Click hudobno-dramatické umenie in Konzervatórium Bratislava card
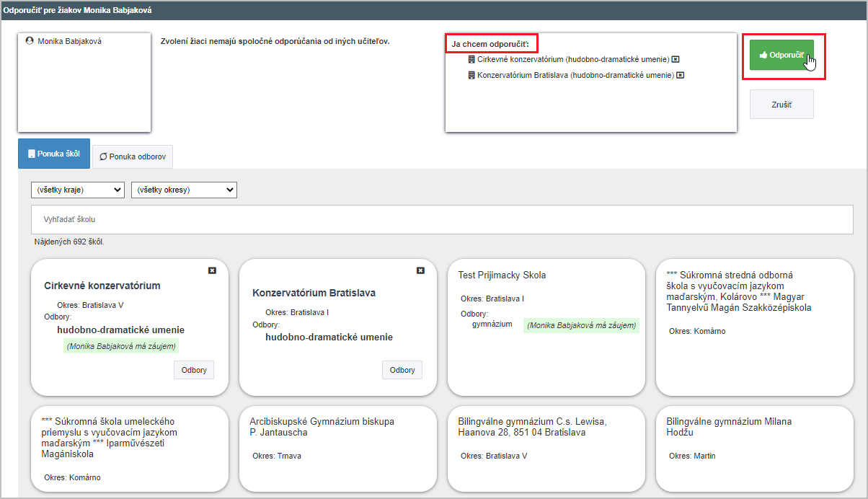The height and width of the screenshot is (499, 868). coord(329,337)
